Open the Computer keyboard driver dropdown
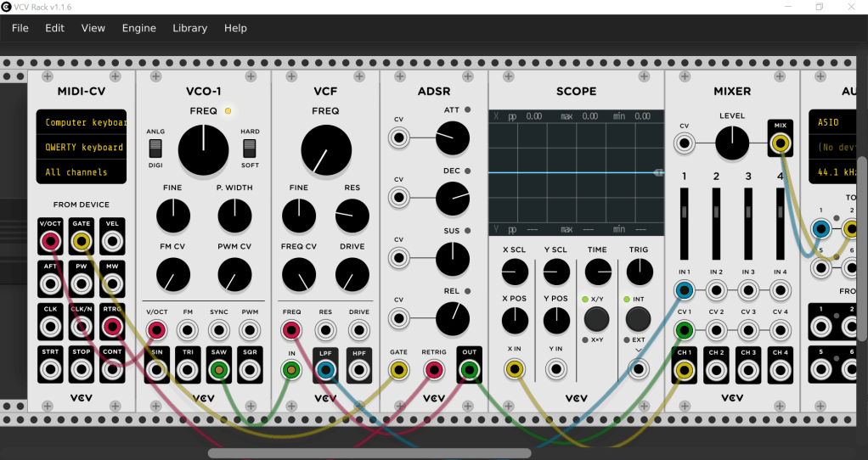Viewport: 868px width, 460px height. [x=82, y=122]
